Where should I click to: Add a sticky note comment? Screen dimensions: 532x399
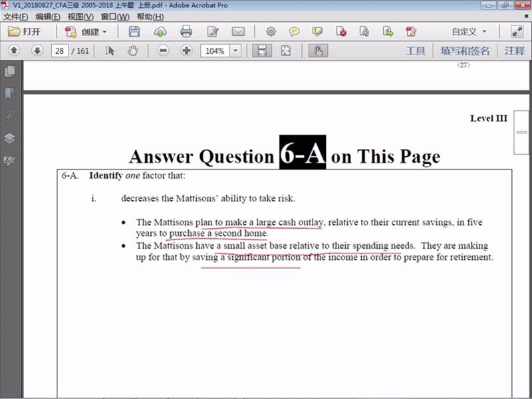coord(294,31)
